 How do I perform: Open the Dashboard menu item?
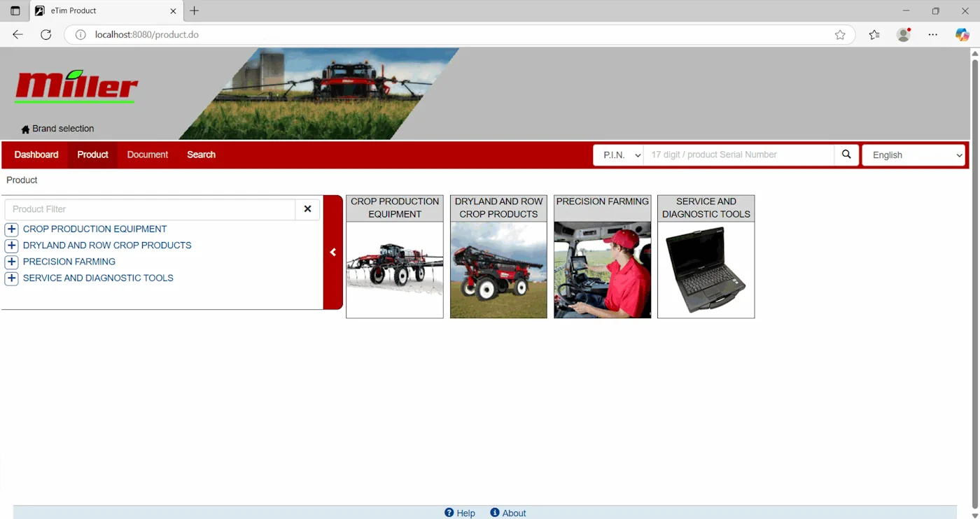[x=36, y=155]
